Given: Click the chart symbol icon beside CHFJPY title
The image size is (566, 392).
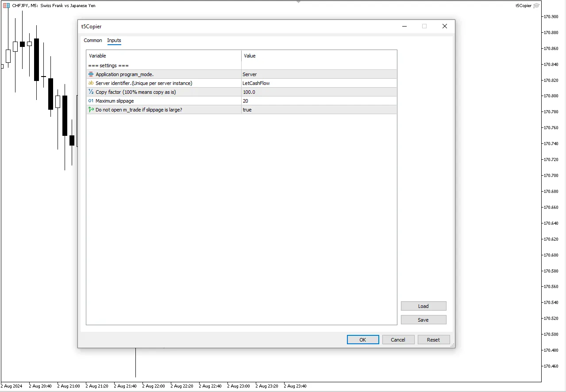Looking at the screenshot, I should pyautogui.click(x=7, y=6).
